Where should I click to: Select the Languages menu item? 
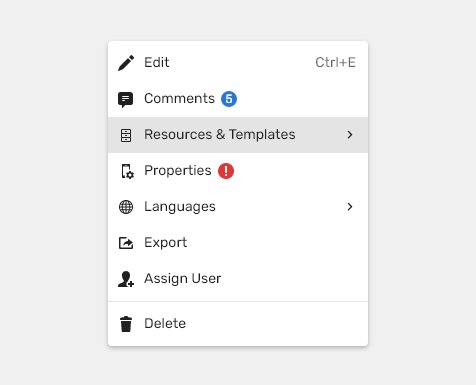pyautogui.click(x=238, y=207)
